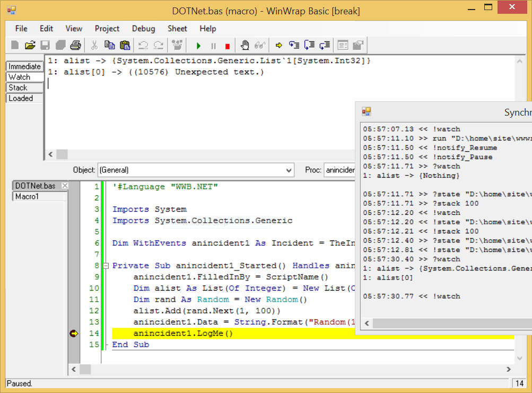Click the line number 14 status cell
532x393 pixels.
coord(519,383)
